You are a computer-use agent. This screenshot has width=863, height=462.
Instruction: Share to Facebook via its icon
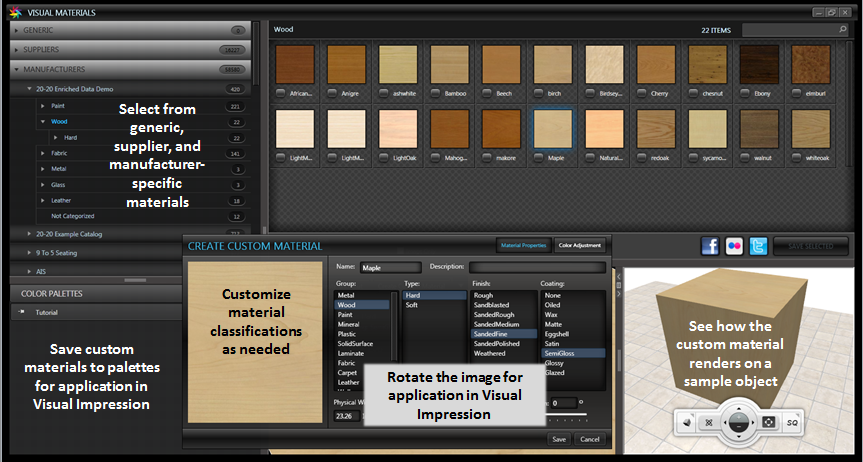tap(709, 246)
